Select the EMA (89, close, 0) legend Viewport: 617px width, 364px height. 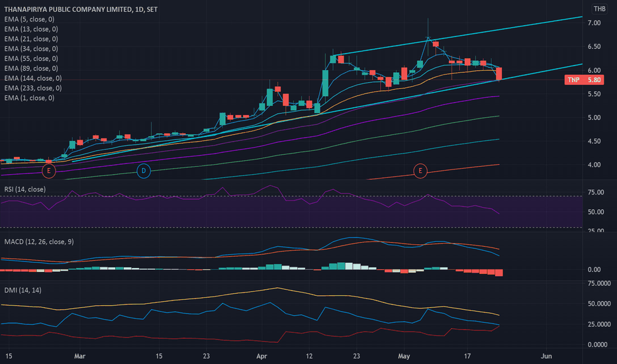pyautogui.click(x=31, y=68)
